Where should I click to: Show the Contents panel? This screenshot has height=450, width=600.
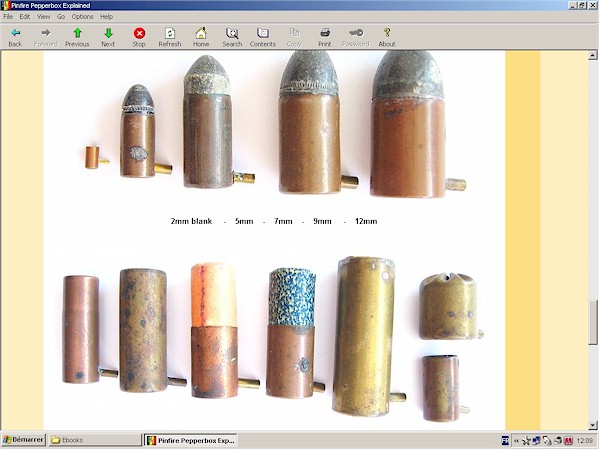tap(262, 37)
